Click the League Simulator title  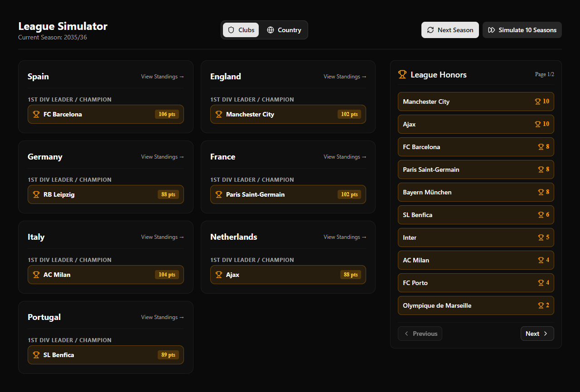[63, 26]
